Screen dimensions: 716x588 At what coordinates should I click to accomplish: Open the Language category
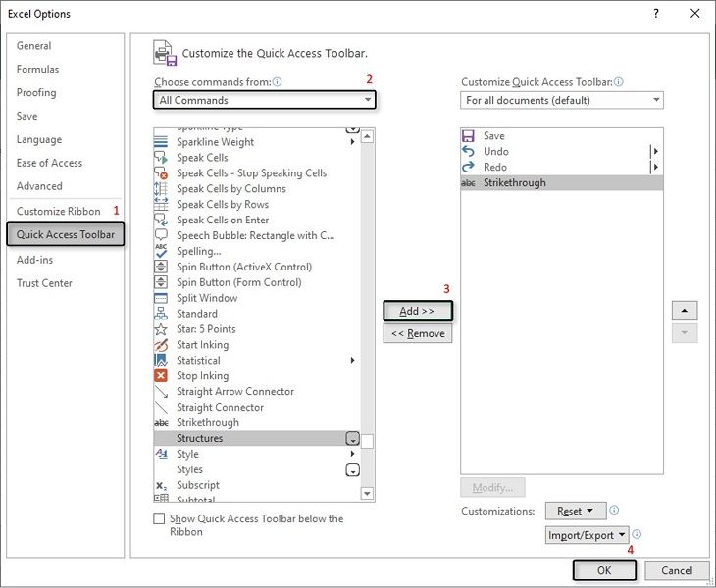pyautogui.click(x=39, y=139)
